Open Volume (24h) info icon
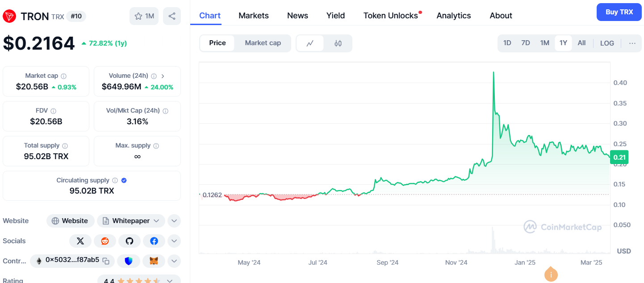The height and width of the screenshot is (283, 644). click(x=154, y=76)
